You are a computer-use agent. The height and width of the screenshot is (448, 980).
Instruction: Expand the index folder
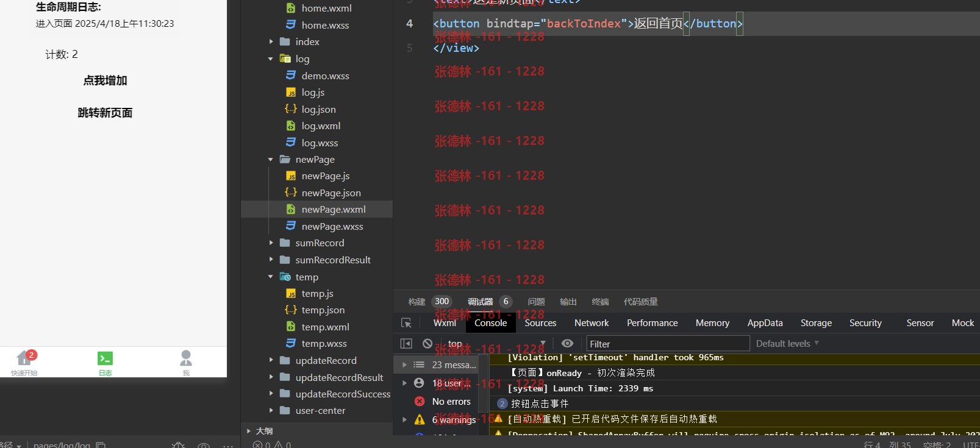click(271, 41)
